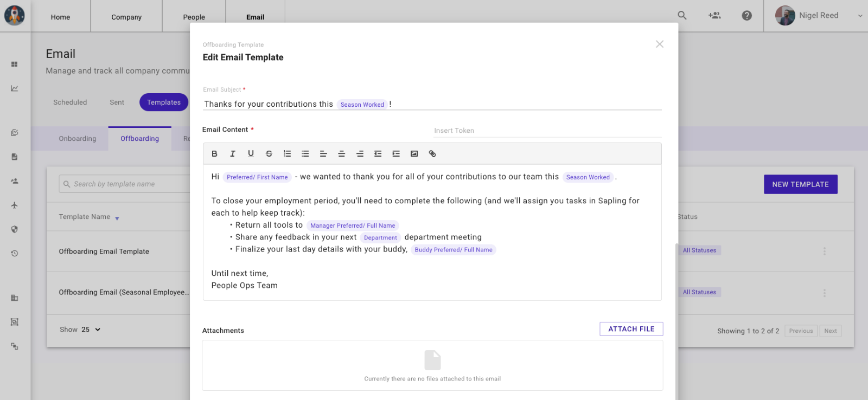
Task: Close the Edit Email Template dialog
Action: pos(659,44)
